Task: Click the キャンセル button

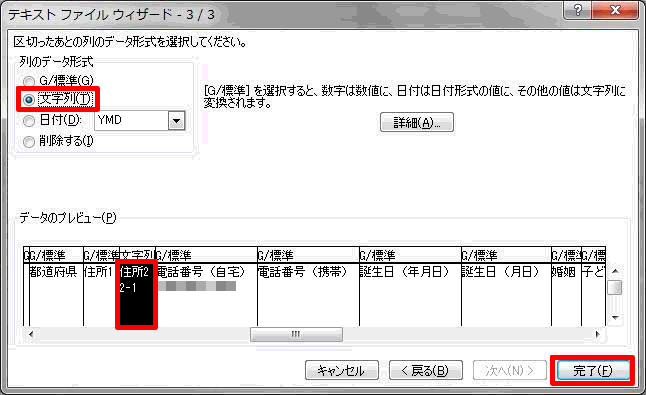Action: (342, 370)
